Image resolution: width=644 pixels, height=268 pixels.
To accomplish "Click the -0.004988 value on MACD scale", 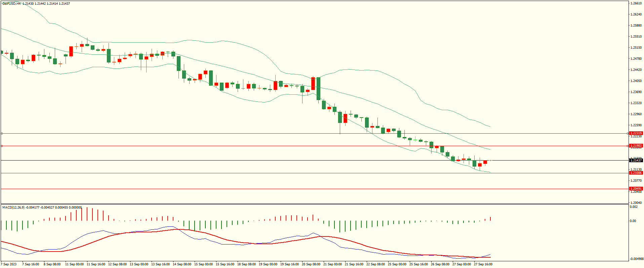I will pos(637,259).
